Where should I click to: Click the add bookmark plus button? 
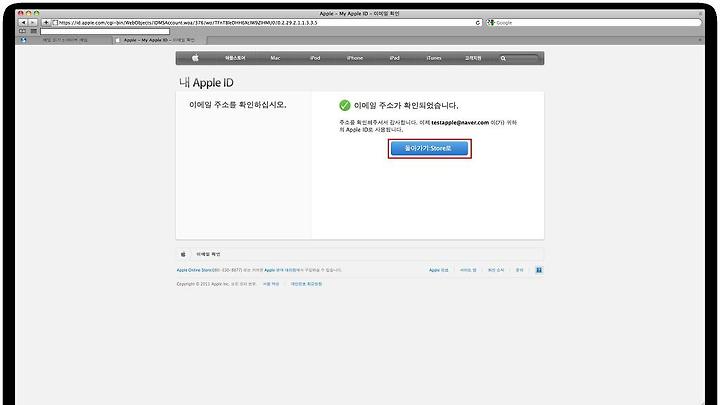pyautogui.click(x=46, y=22)
